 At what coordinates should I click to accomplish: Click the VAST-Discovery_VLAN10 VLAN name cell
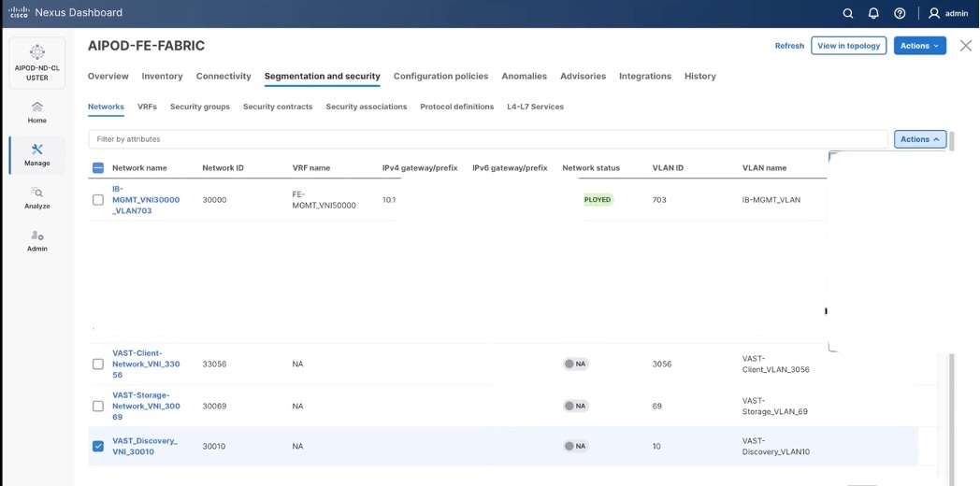(776, 446)
